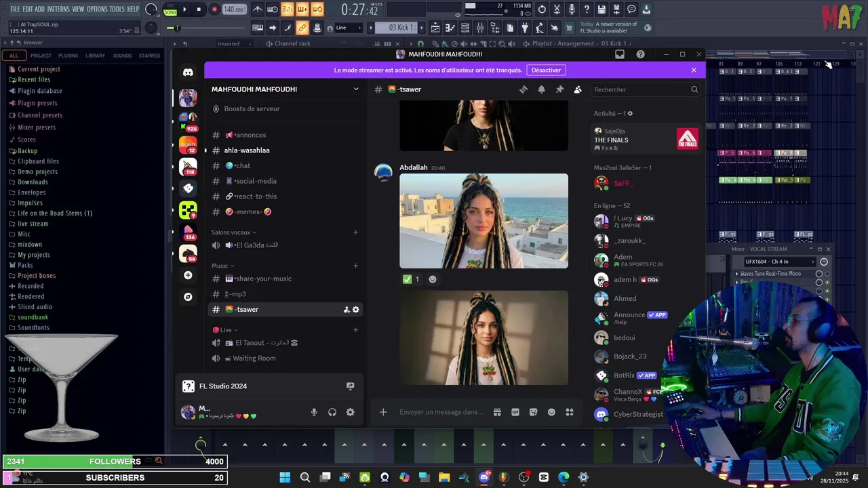The height and width of the screenshot is (488, 868).
Task: Add a channel to the Music category
Action: click(355, 266)
